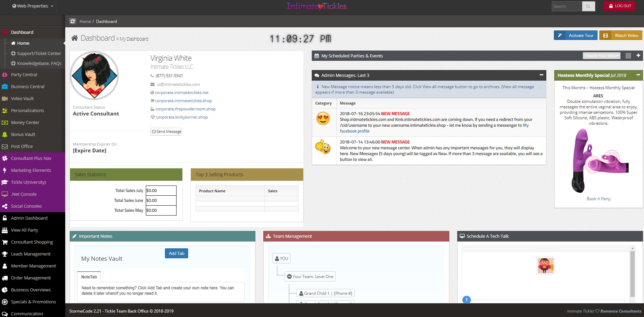This screenshot has height=317, width=644.
Task: Dismiss the New Message notice banner
Action: 540,87
